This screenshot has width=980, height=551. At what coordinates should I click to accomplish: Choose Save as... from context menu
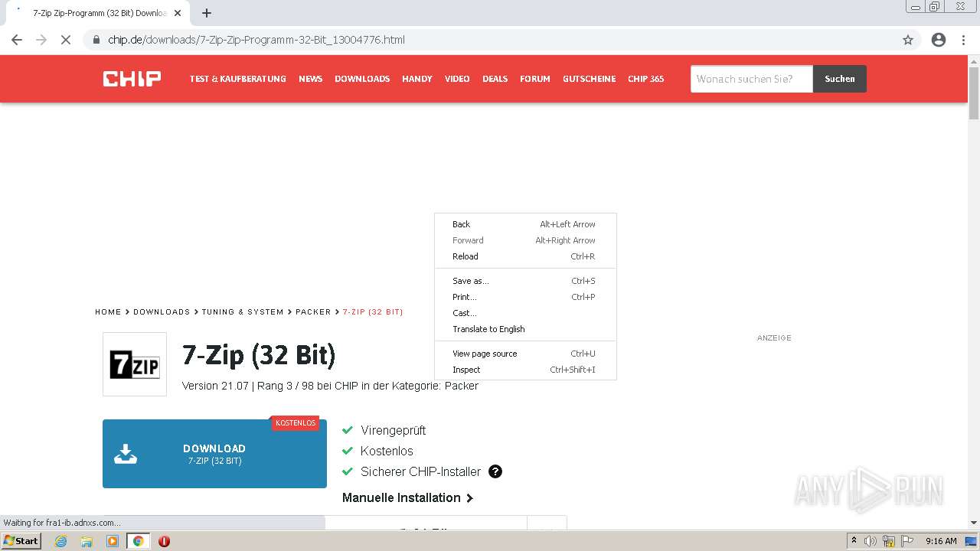coord(525,281)
